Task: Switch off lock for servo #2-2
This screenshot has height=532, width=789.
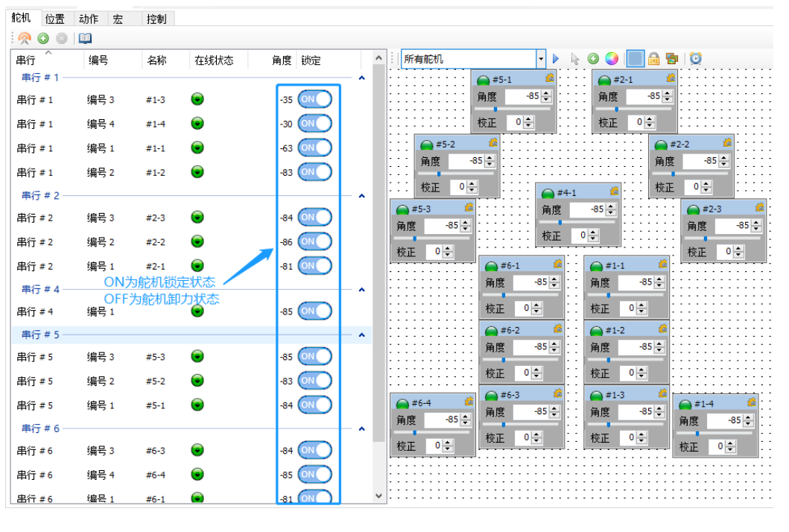Action: coord(314,241)
